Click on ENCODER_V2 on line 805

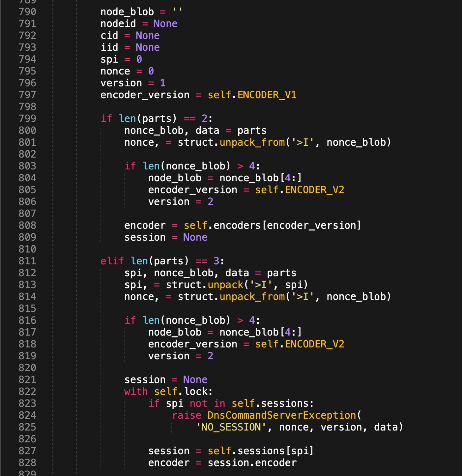314,190
